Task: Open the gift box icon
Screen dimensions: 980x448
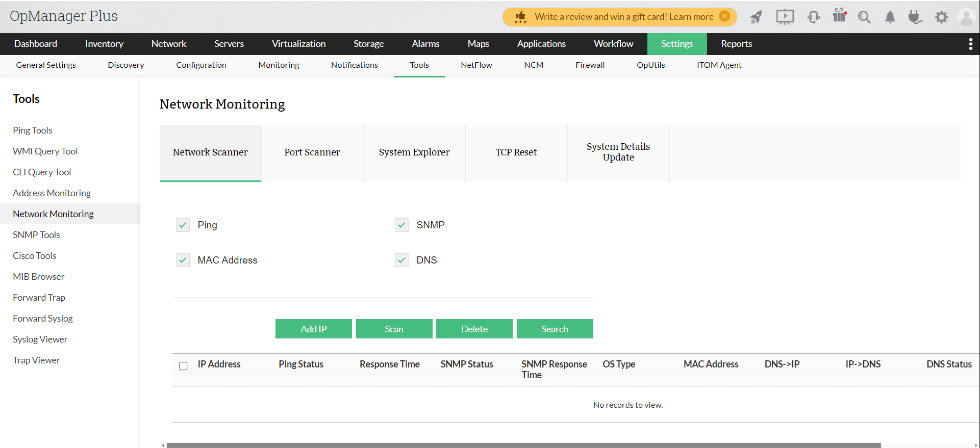Action: 839,16
